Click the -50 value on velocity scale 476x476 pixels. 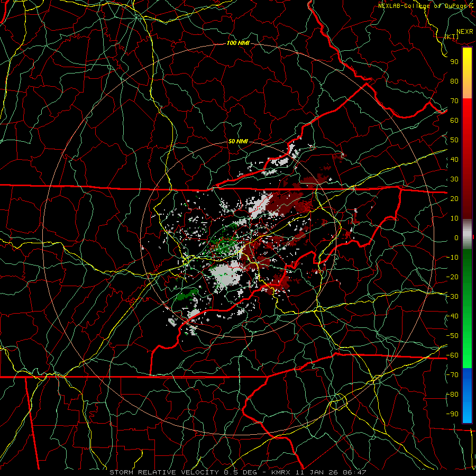pyautogui.click(x=452, y=336)
